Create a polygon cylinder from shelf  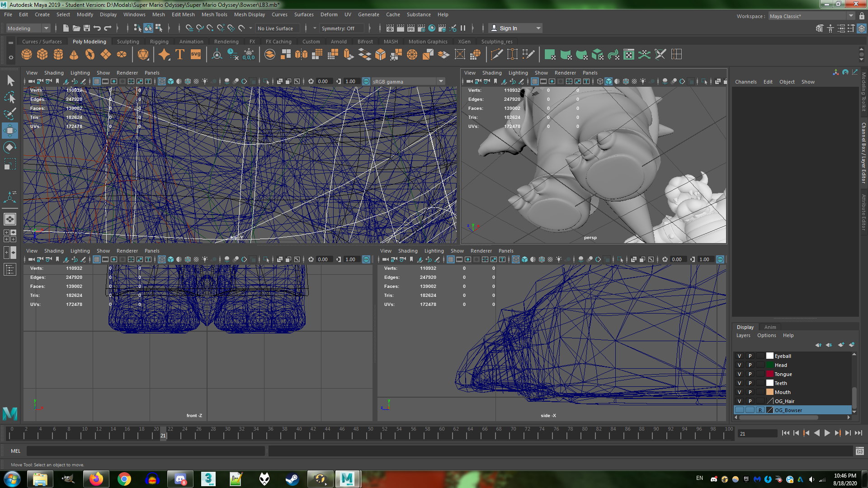(x=58, y=55)
